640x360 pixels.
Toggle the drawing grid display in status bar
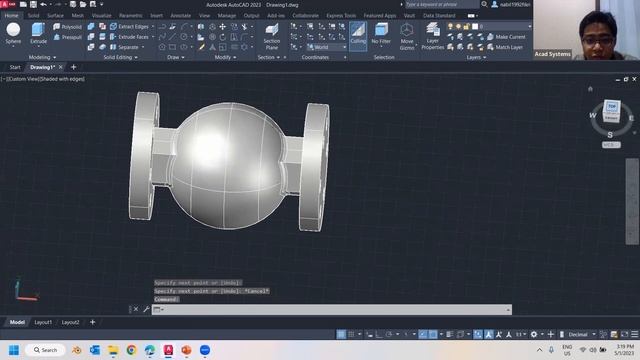pos(341,334)
